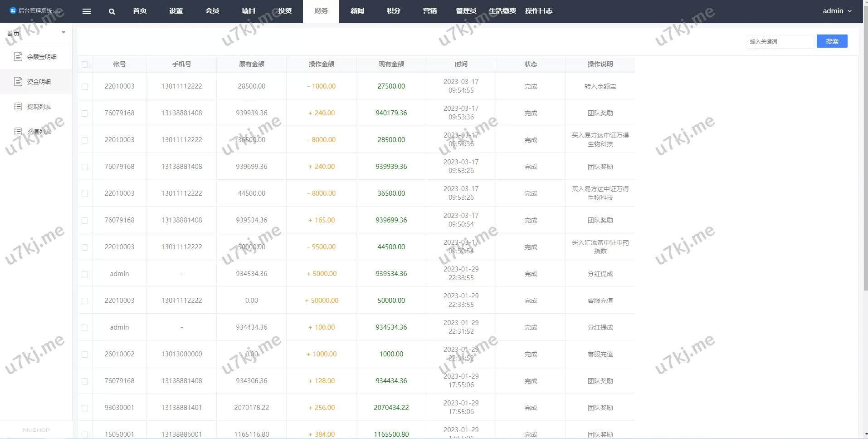Toggle the select-all checkbox in table header
Image resolution: width=868 pixels, height=439 pixels.
pos(85,64)
